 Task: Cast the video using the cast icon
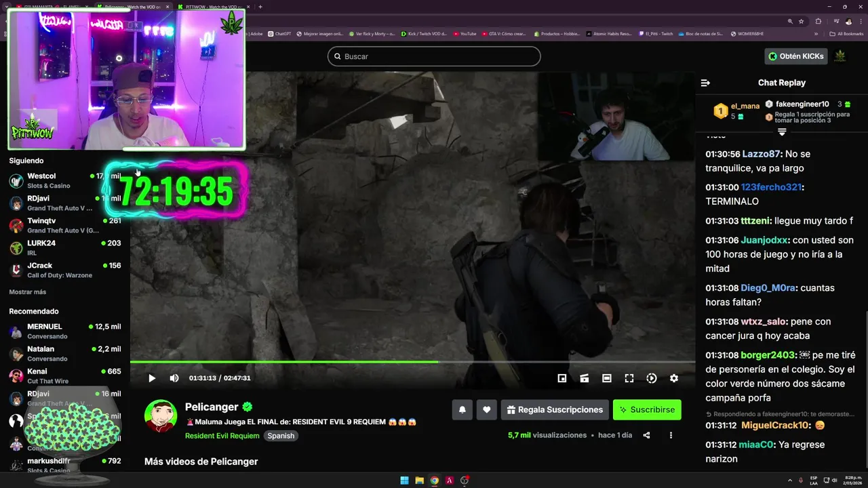point(585,378)
